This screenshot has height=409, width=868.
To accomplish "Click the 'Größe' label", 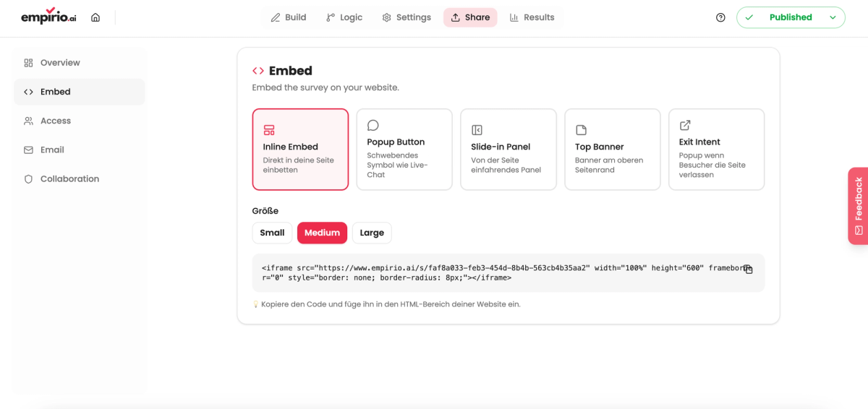I will click(x=265, y=211).
